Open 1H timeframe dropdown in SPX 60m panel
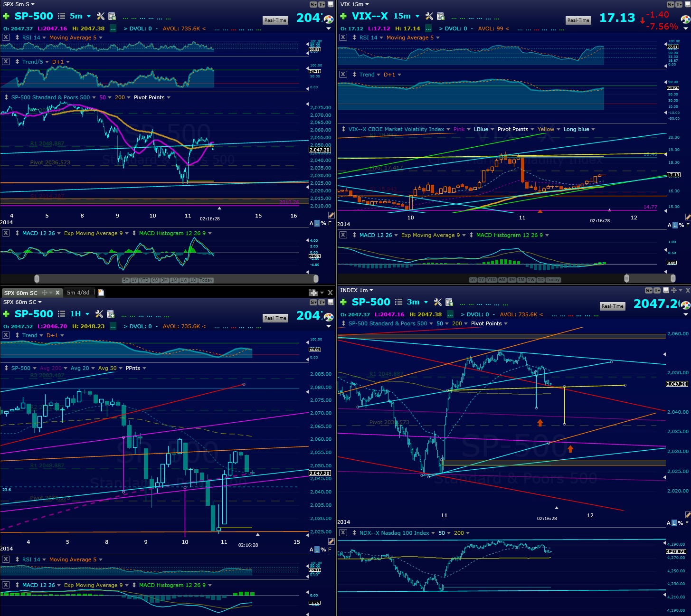 [87, 314]
